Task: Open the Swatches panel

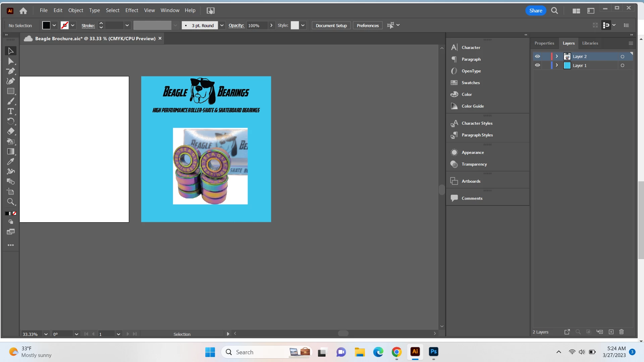Action: (x=471, y=83)
